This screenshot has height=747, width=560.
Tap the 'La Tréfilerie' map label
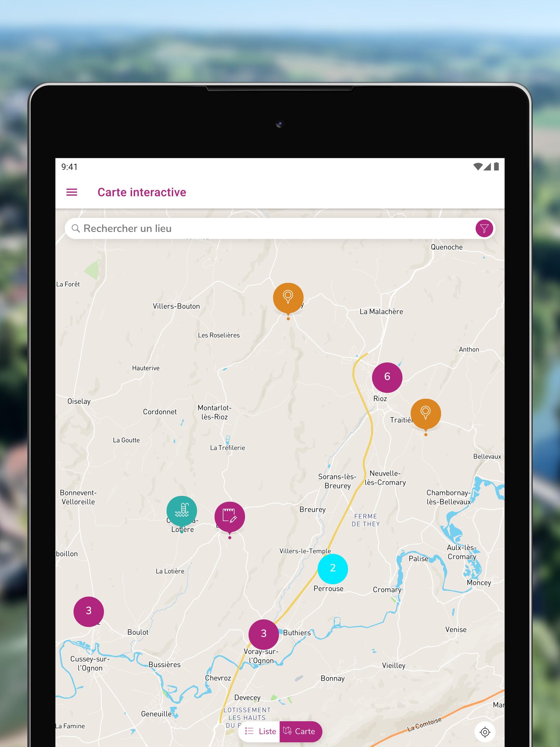click(228, 448)
